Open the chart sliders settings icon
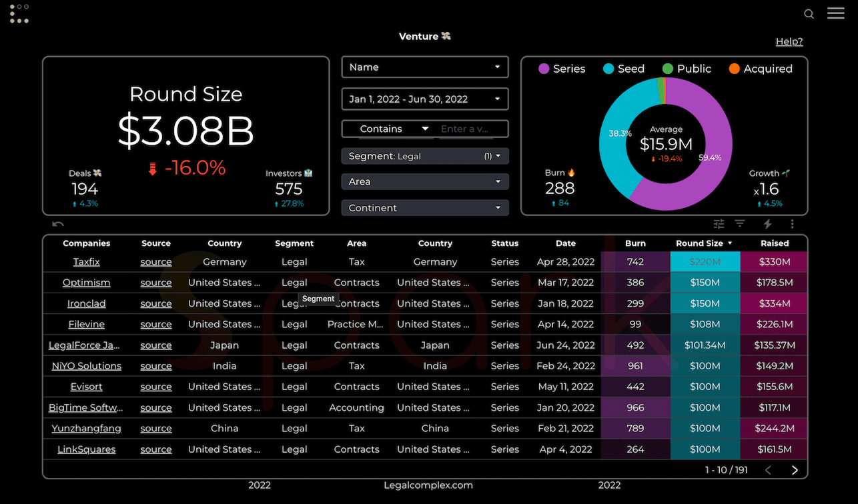 pyautogui.click(x=719, y=224)
